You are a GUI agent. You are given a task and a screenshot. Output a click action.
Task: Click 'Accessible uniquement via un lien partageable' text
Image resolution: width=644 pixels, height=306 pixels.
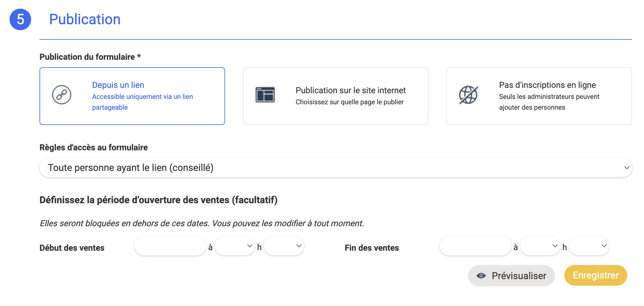[142, 102]
